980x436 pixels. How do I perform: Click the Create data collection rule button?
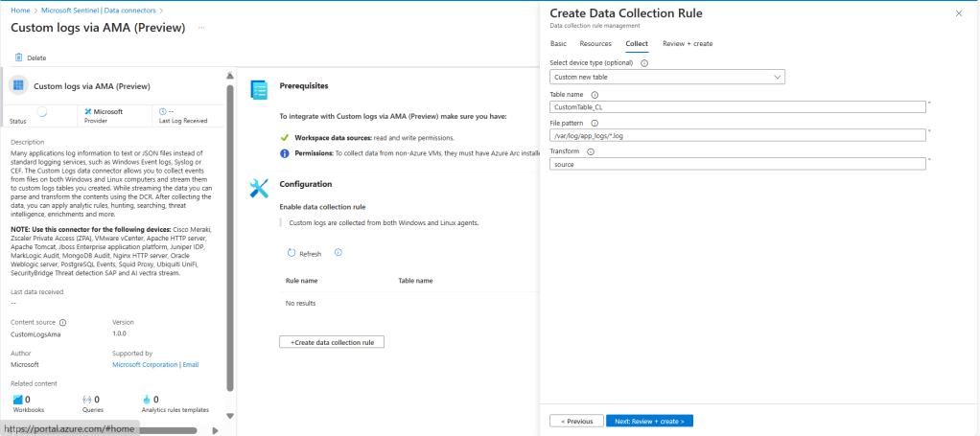(332, 342)
